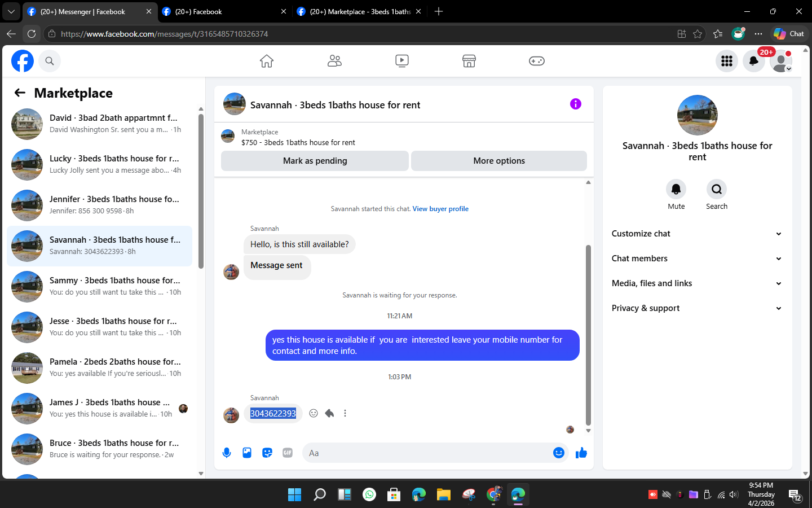
Task: Open a new browser tab
Action: coord(439,11)
